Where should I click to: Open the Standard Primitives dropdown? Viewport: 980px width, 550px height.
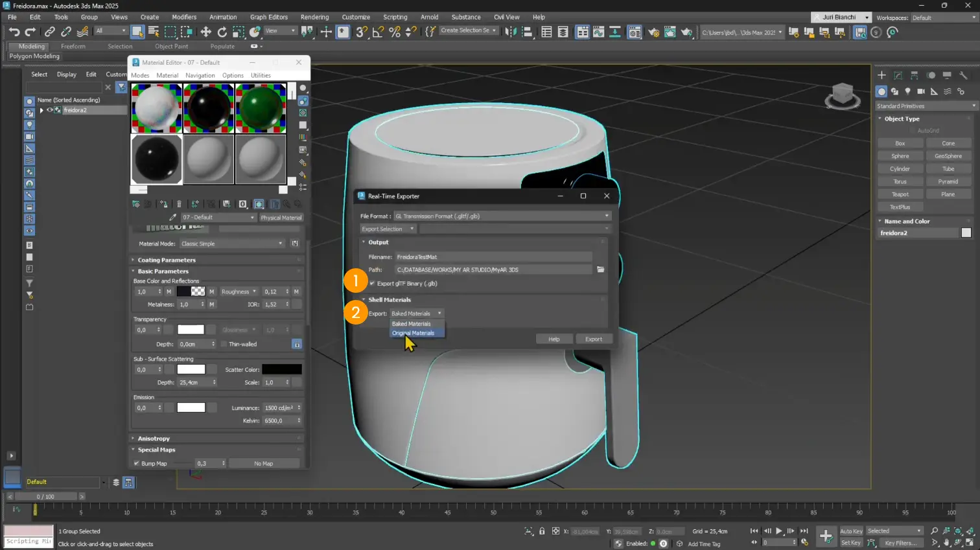(x=926, y=106)
